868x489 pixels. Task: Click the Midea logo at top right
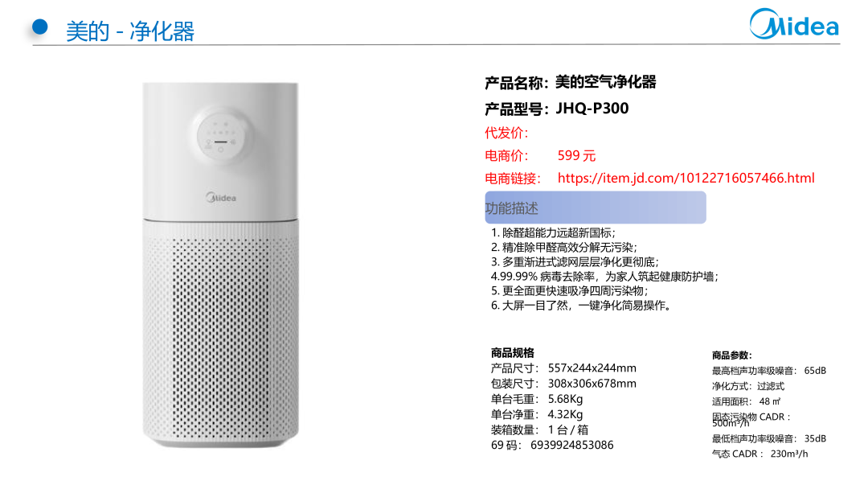(x=794, y=24)
